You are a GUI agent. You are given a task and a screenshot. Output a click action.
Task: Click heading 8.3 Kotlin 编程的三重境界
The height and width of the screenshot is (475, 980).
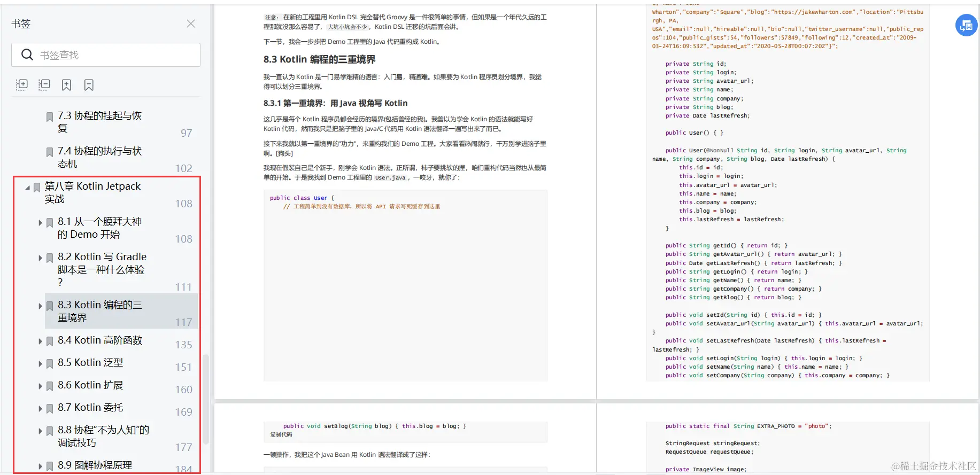pos(319,59)
